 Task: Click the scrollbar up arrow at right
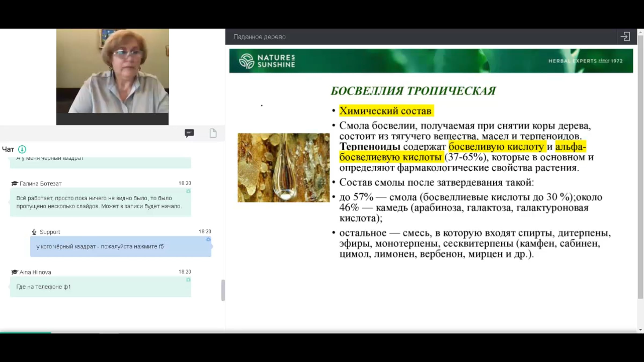coord(641,32)
